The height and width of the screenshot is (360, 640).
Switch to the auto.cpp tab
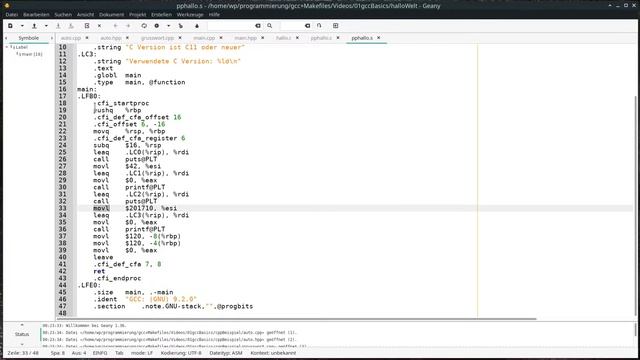(71, 38)
